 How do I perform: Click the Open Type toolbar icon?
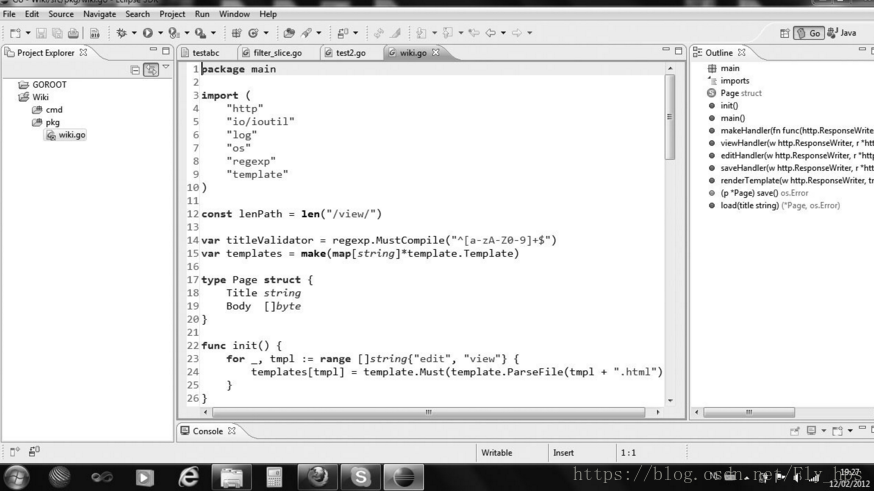click(x=289, y=33)
